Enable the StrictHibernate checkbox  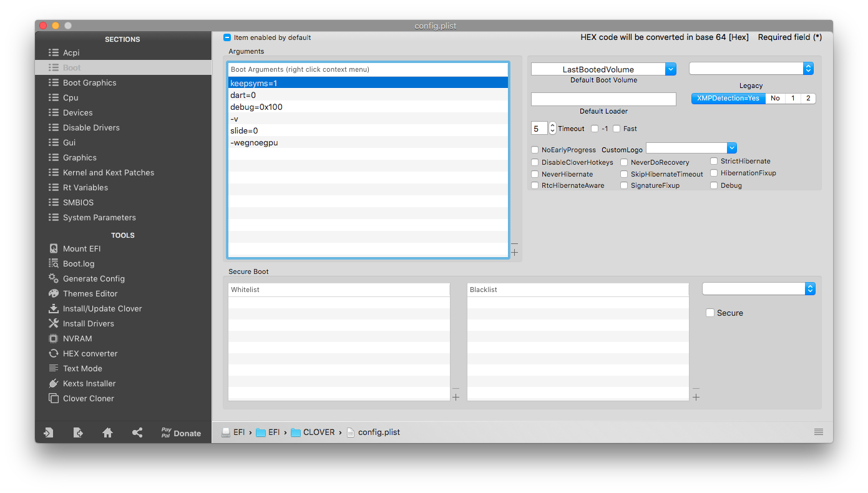pos(714,161)
